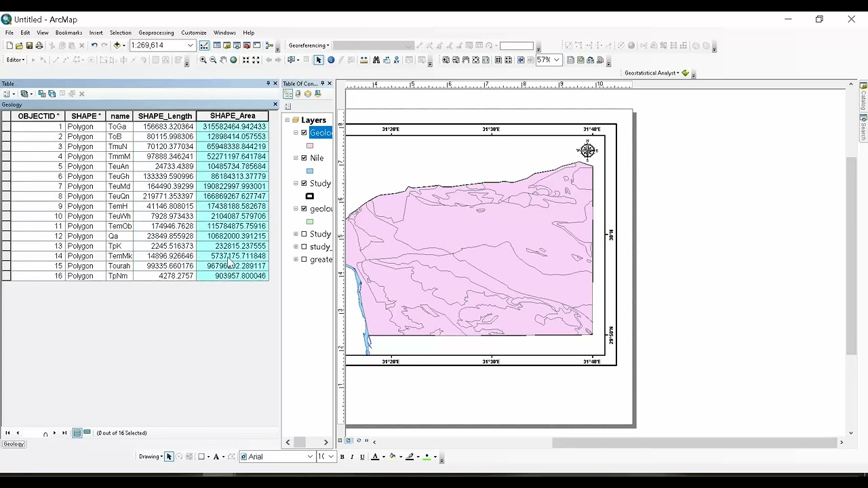Apply italic text formatting

pyautogui.click(x=352, y=457)
